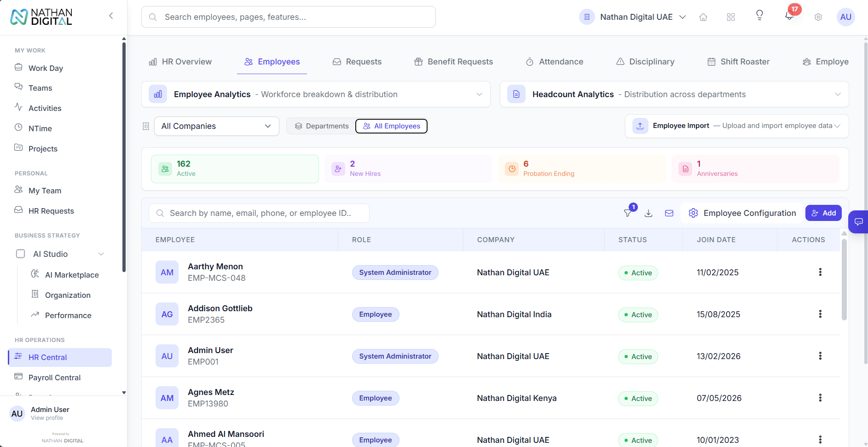The width and height of the screenshot is (868, 447).
Task: Open the Attendance tab
Action: click(555, 62)
